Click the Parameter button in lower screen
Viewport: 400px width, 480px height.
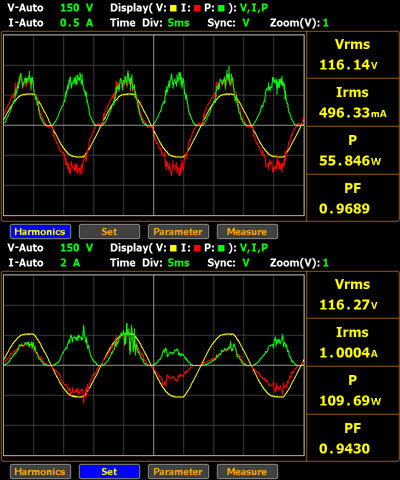pyautogui.click(x=178, y=471)
